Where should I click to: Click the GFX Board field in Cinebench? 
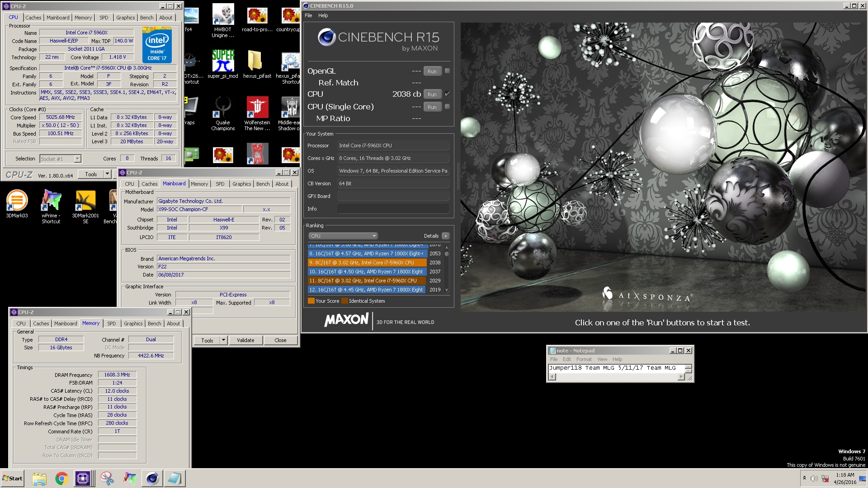[393, 196]
